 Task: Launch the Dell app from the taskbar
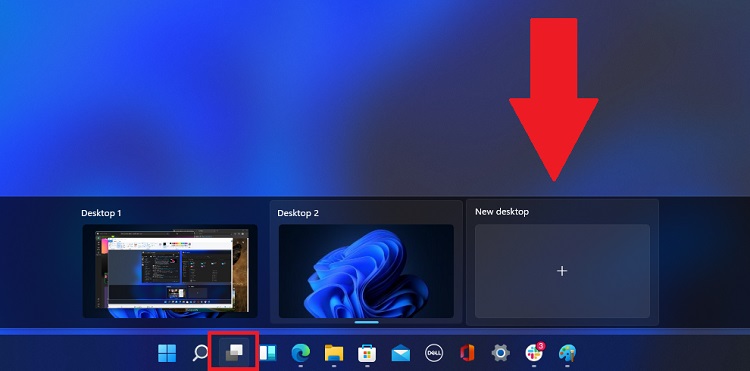tap(434, 353)
